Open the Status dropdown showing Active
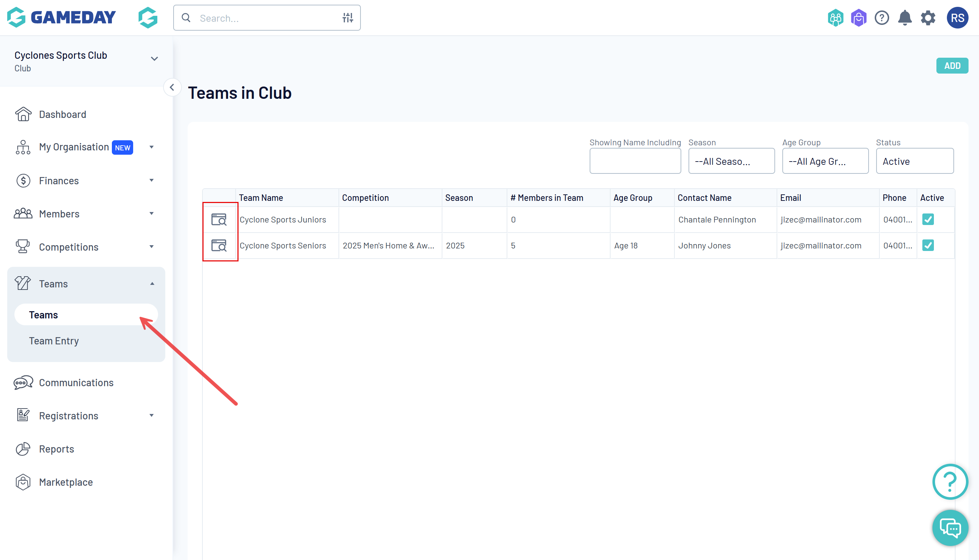Viewport: 979px width, 560px height. (x=914, y=161)
